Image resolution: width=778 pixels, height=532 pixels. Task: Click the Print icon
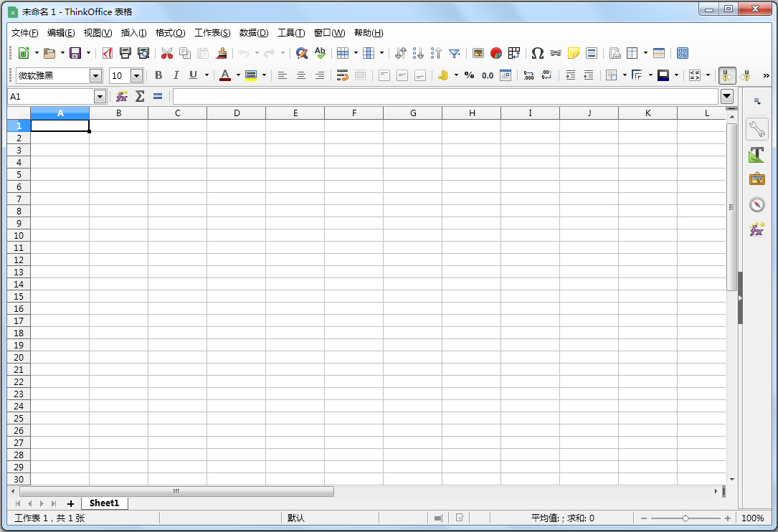point(125,53)
